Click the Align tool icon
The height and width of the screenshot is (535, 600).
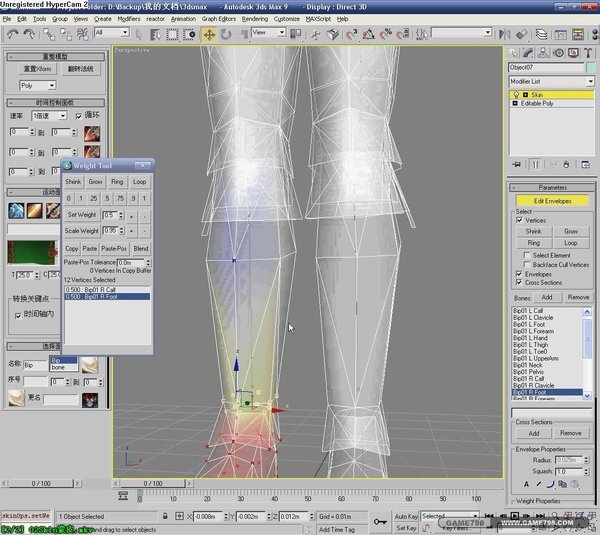[x=521, y=34]
